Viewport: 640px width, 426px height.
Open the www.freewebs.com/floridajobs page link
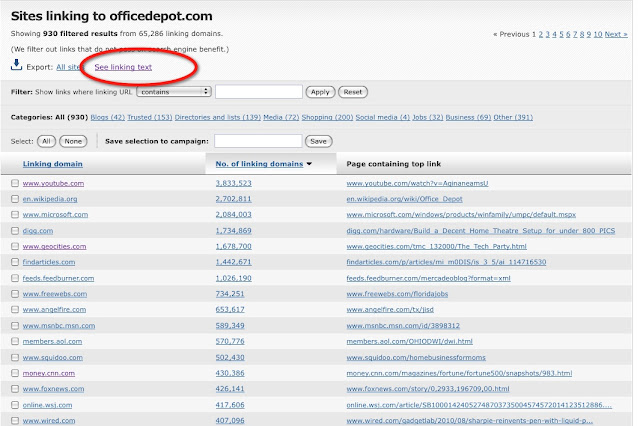click(397, 294)
